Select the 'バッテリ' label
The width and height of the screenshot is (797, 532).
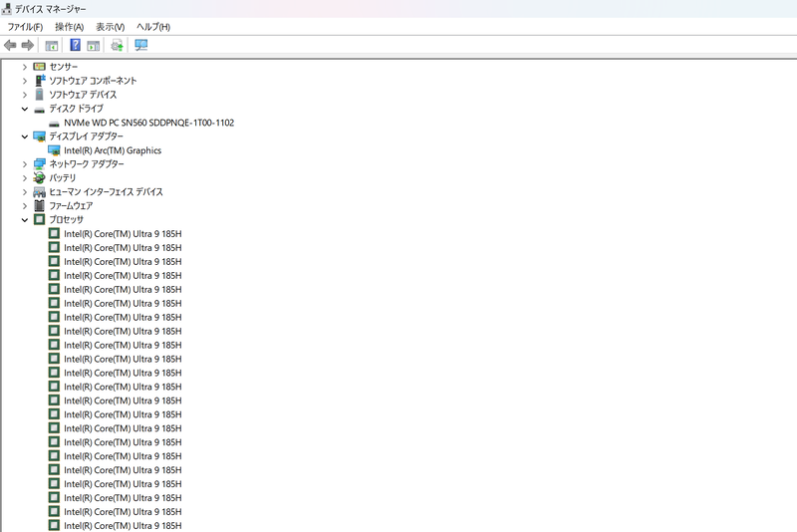[x=62, y=178]
